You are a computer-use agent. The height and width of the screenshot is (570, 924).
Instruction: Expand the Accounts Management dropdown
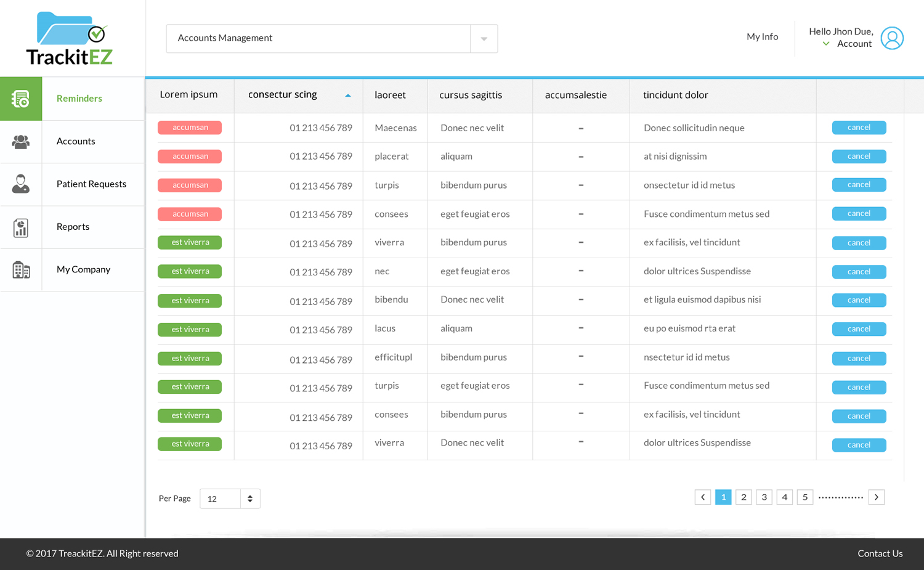coord(484,39)
